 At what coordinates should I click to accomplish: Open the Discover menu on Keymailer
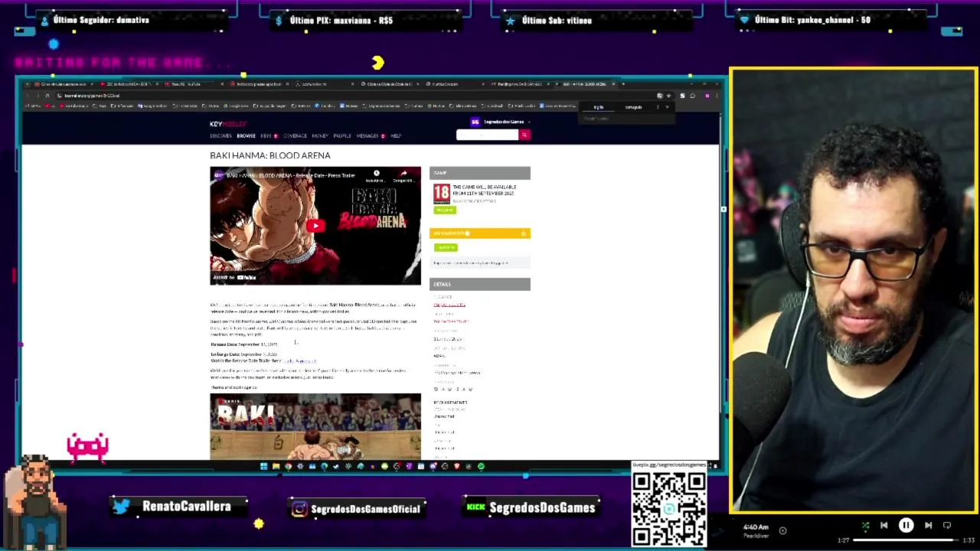tap(220, 135)
